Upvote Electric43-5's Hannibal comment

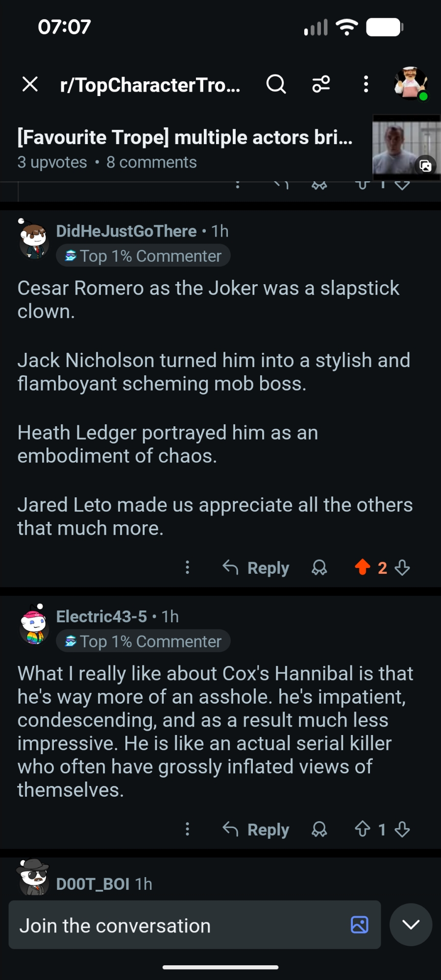pyautogui.click(x=363, y=829)
